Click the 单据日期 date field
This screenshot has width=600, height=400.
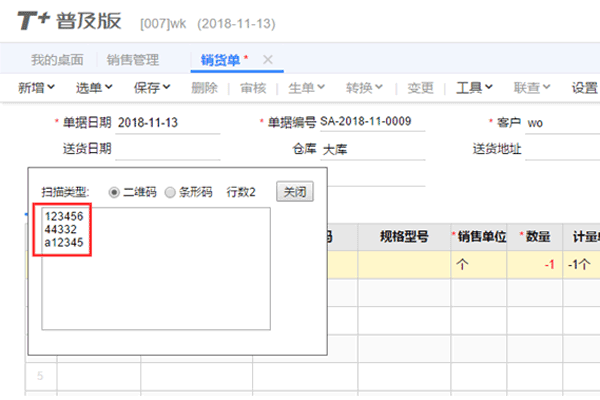point(167,122)
